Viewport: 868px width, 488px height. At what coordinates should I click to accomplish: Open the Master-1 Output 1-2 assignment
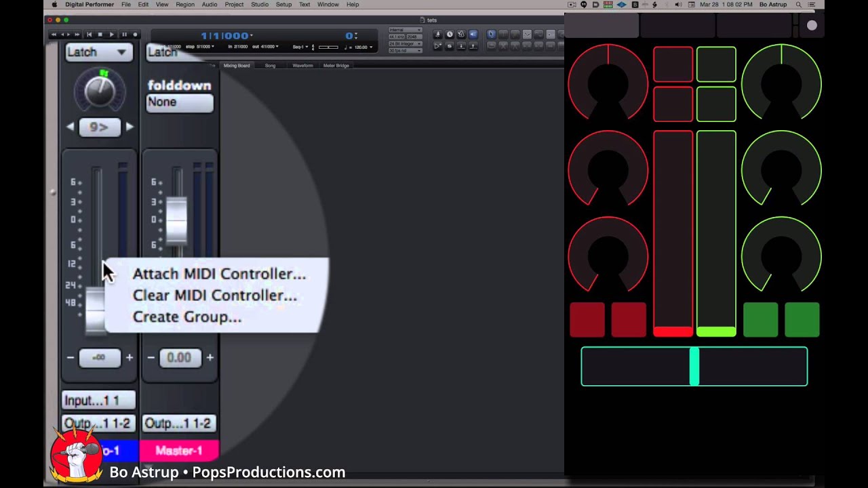tap(180, 424)
